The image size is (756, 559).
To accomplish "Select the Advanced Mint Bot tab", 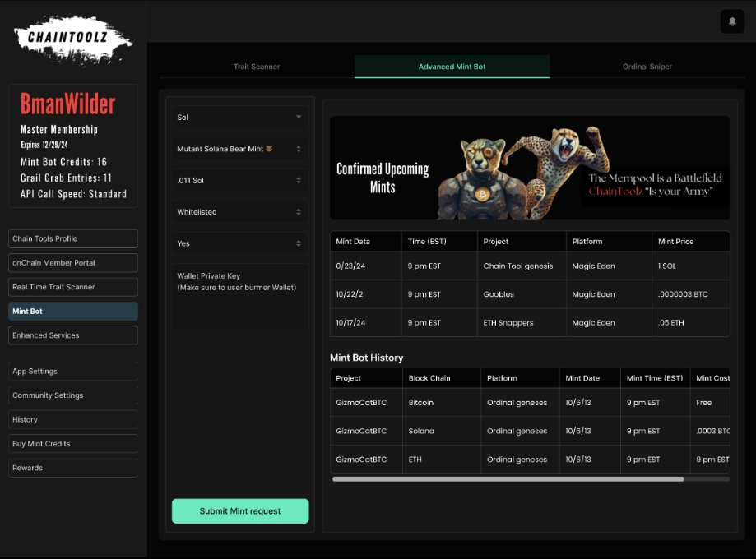I will 452,67.
